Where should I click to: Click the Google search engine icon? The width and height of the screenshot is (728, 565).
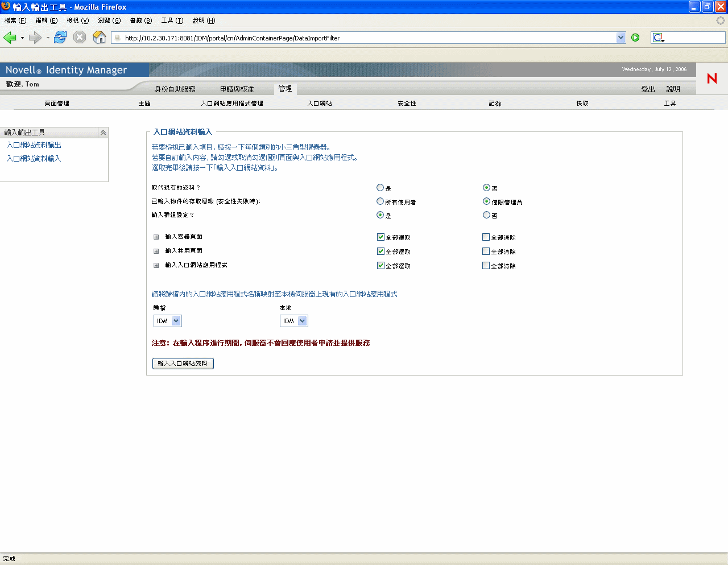click(x=658, y=38)
